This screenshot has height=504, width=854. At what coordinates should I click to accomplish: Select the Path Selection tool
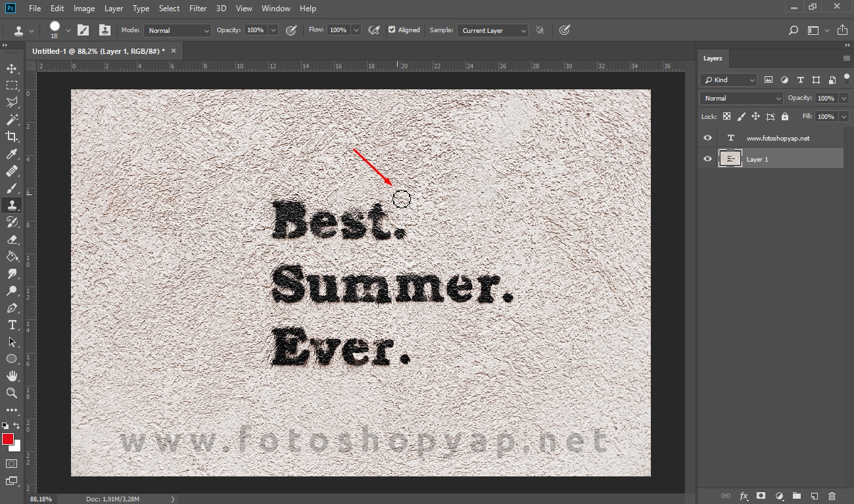[x=12, y=342]
